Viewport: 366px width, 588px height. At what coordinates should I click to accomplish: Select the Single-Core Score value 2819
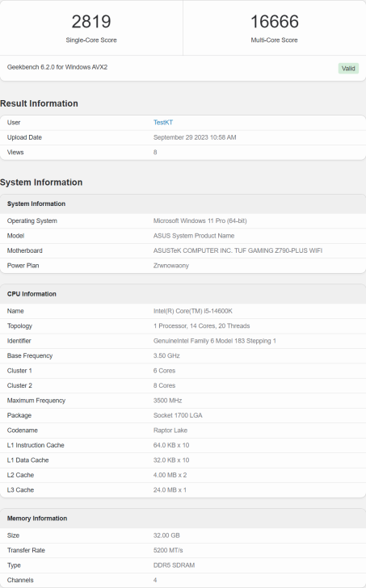tap(91, 21)
